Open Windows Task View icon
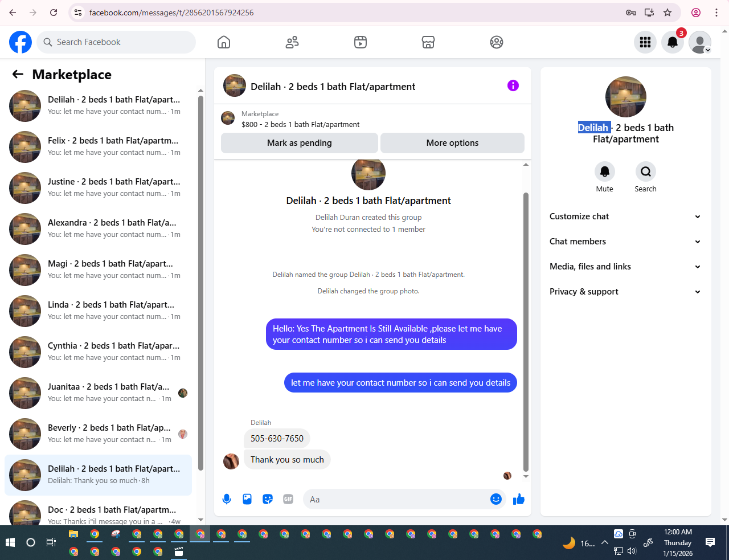This screenshot has width=729, height=560. [51, 542]
